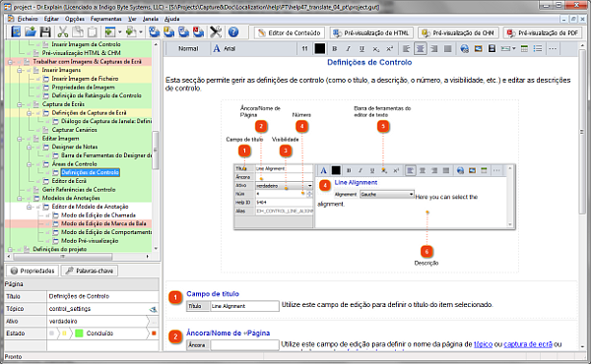Switch to Editor de Conteúdo tab
The image size is (591, 364).
pos(290,33)
